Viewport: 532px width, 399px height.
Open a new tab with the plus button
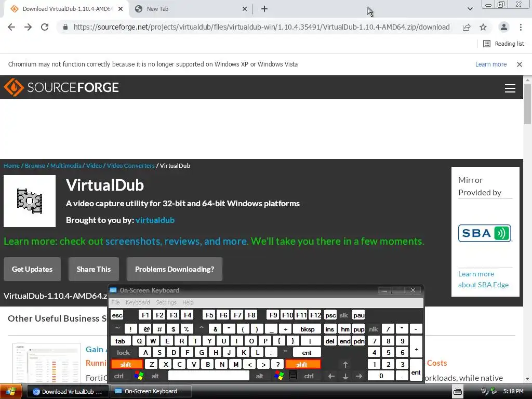[264, 9]
